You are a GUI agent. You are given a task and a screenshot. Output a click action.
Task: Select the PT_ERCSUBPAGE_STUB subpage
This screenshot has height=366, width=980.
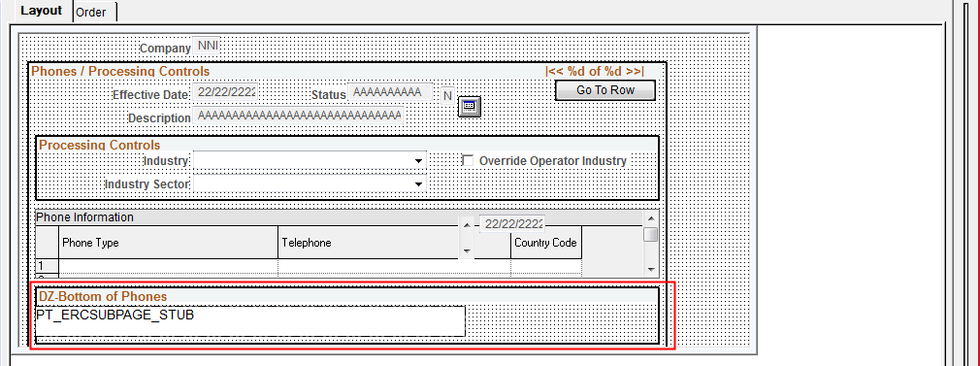(x=250, y=321)
